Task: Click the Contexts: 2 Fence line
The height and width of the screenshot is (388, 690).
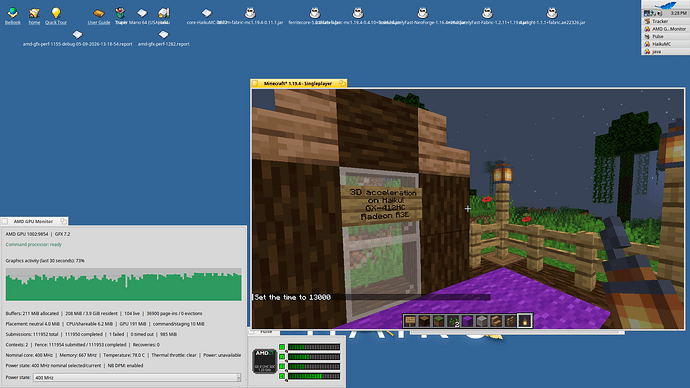Action: 83,345
